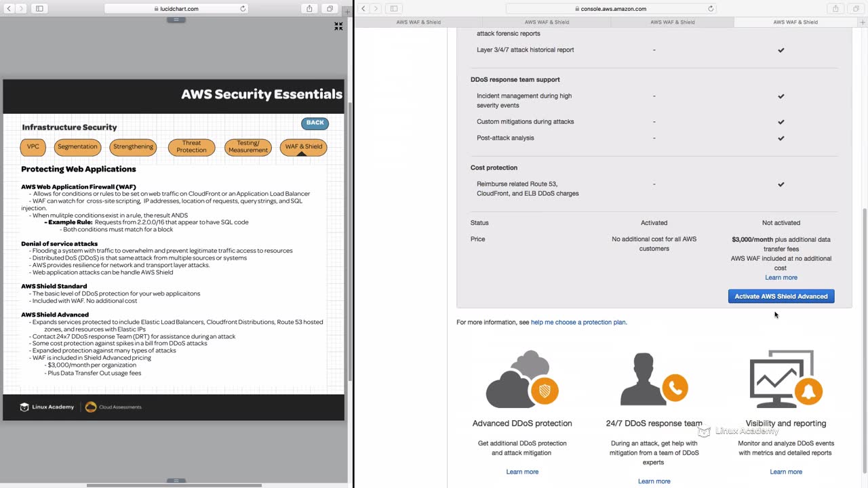Open the Testing/Measurement tab

coord(248,147)
